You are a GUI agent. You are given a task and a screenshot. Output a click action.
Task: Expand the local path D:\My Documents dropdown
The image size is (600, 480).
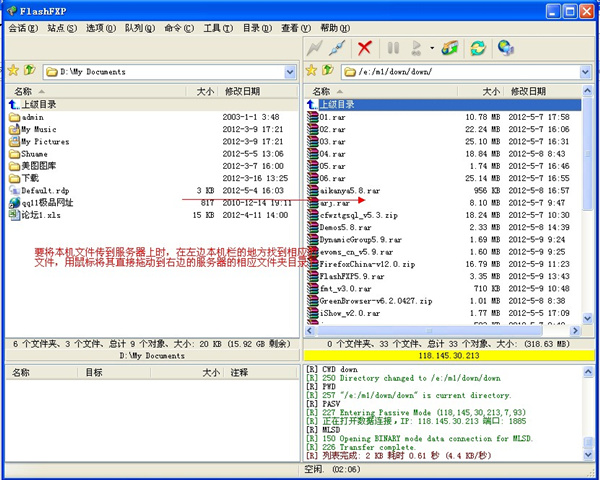290,72
